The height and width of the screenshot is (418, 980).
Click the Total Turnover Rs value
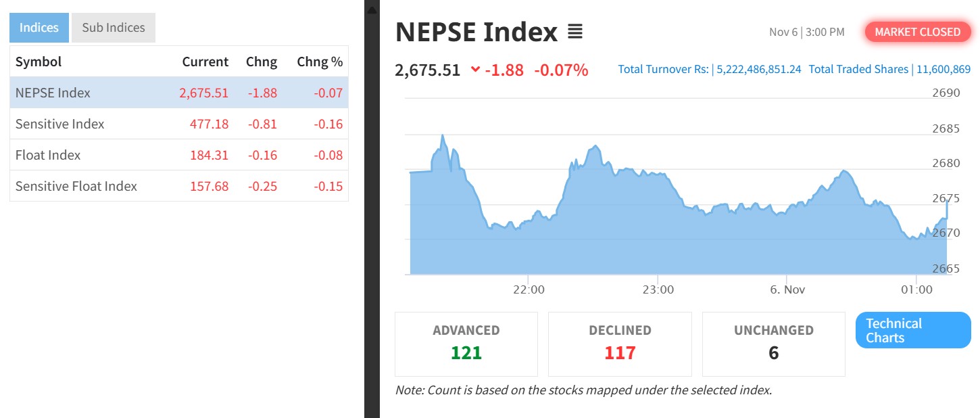[x=759, y=69]
